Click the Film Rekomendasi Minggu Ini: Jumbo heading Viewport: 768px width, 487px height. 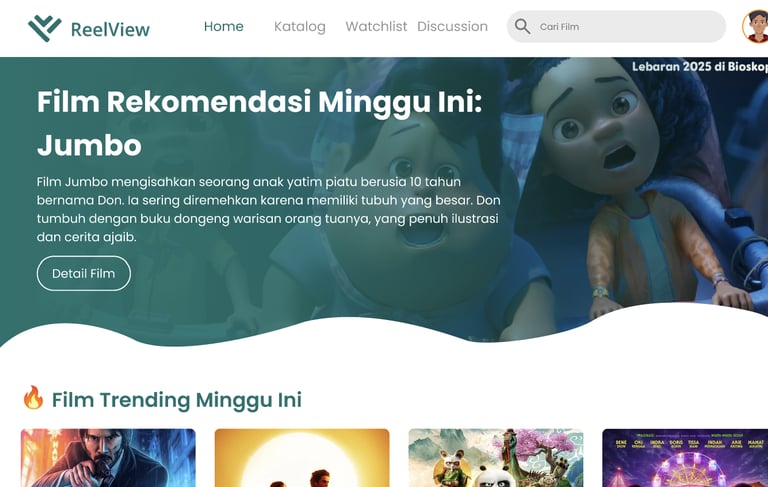(x=260, y=123)
